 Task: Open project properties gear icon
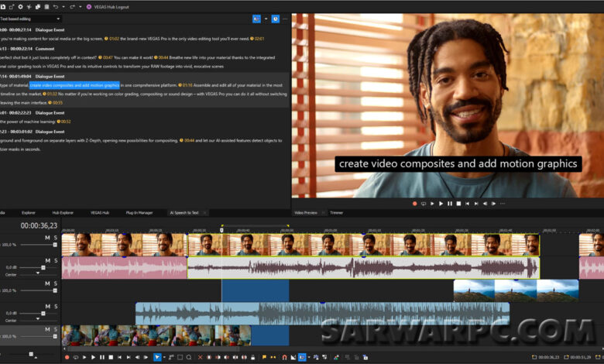(x=20, y=7)
